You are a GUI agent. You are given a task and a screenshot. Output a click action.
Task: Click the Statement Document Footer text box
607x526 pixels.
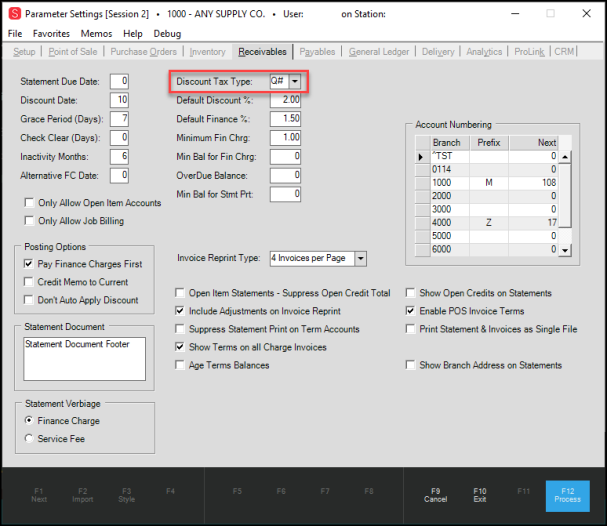[84, 359]
